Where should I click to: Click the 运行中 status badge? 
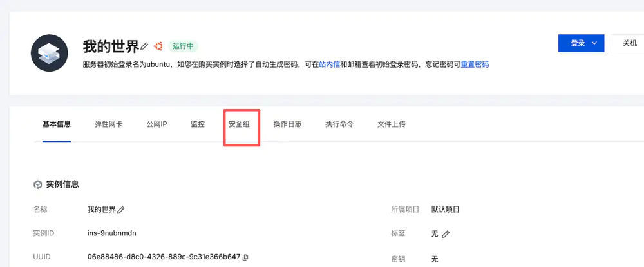(183, 46)
